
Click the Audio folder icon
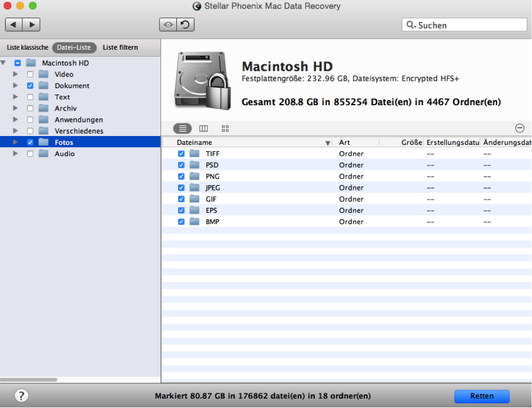pos(43,154)
